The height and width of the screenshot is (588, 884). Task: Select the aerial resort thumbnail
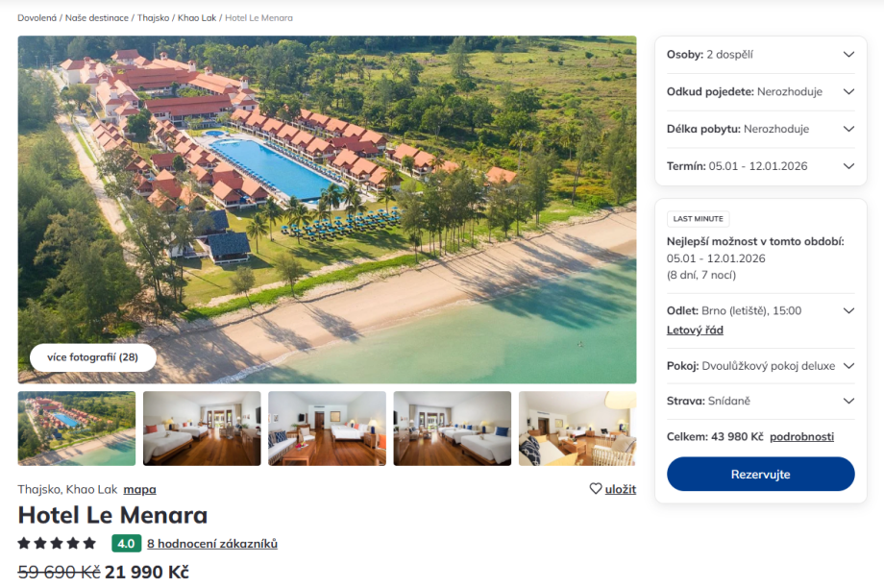point(77,429)
